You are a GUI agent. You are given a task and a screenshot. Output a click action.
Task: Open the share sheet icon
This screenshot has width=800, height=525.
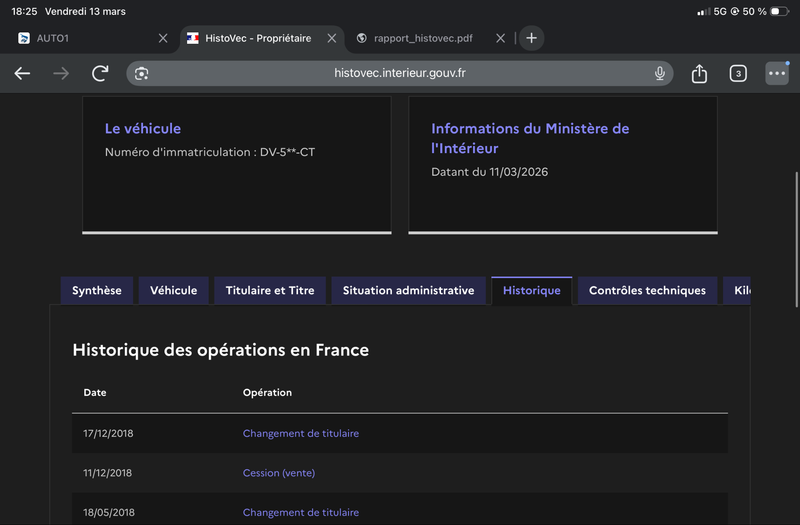(x=699, y=73)
